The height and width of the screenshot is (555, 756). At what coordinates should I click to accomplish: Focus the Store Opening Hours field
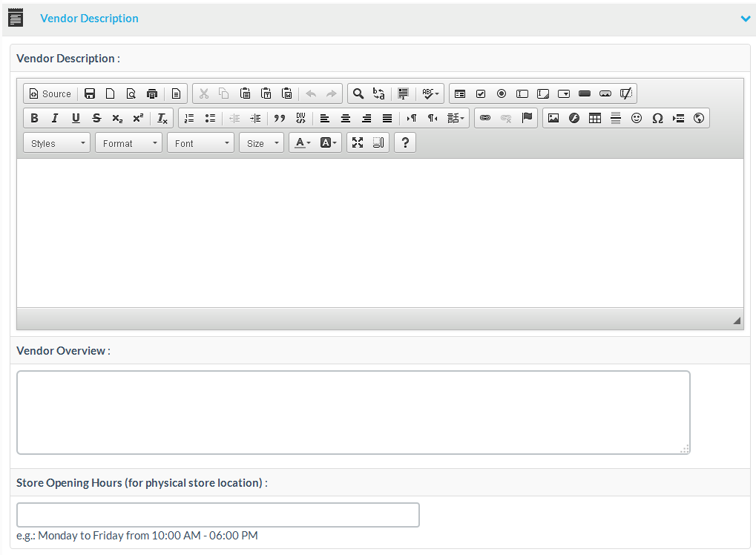pos(218,515)
